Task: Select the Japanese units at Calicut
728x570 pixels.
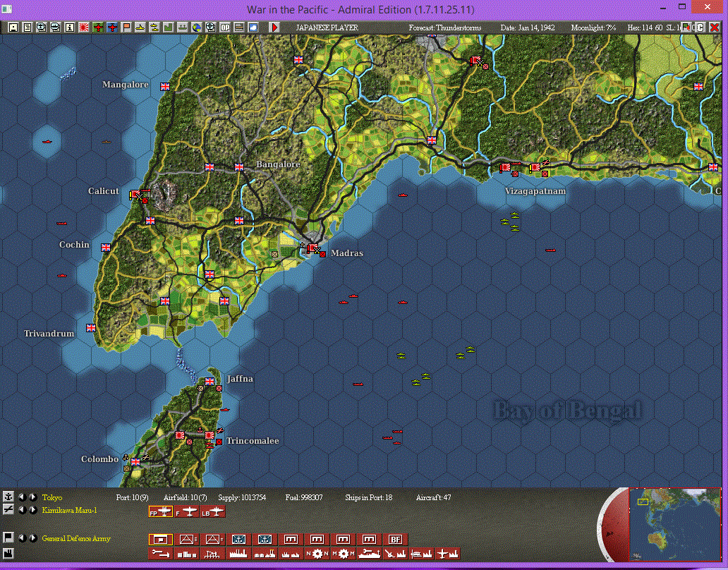Action: coord(136,195)
